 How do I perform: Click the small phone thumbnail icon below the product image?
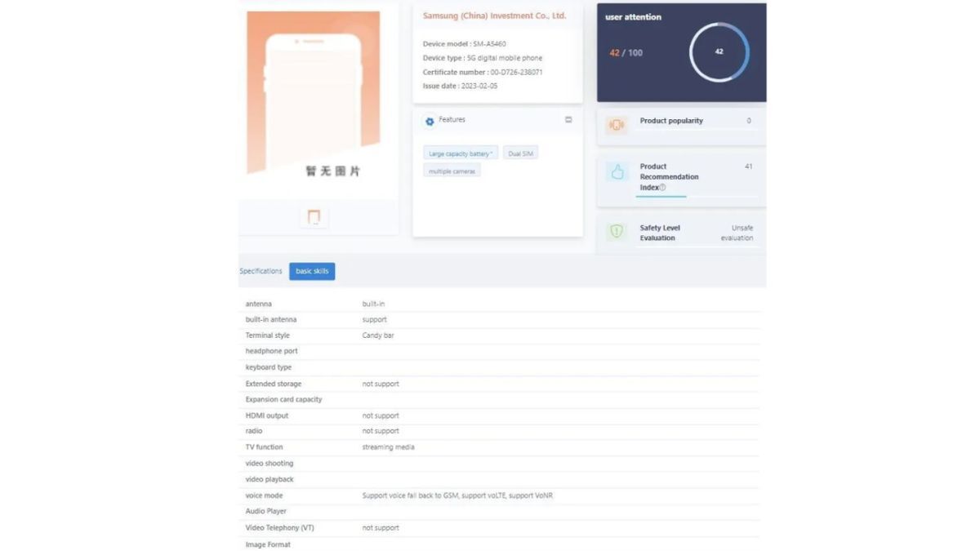(314, 216)
